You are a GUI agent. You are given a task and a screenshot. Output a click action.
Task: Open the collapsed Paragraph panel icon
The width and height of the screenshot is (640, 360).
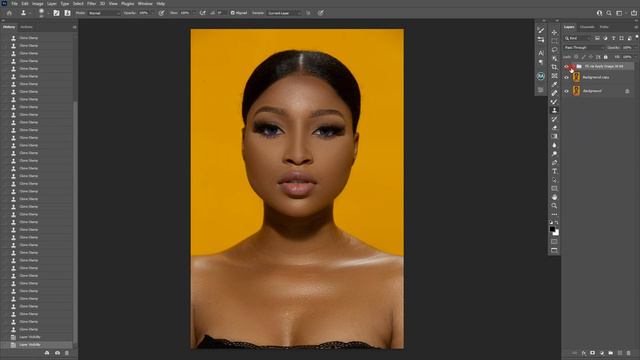tap(541, 62)
